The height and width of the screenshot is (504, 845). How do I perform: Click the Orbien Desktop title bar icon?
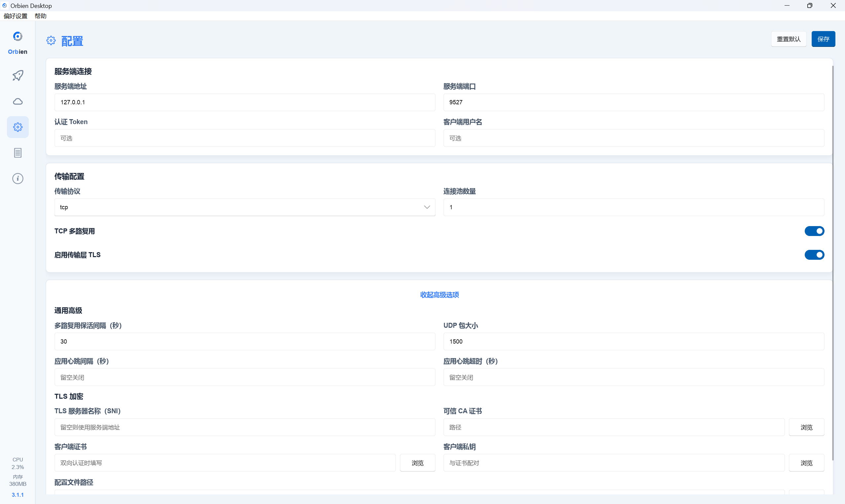(x=4, y=5)
